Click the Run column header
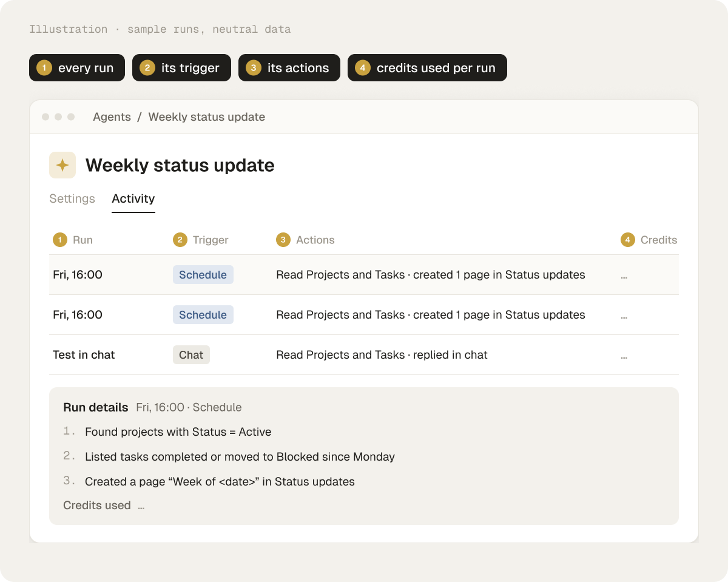Screen dimensions: 728x582 coord(73,240)
